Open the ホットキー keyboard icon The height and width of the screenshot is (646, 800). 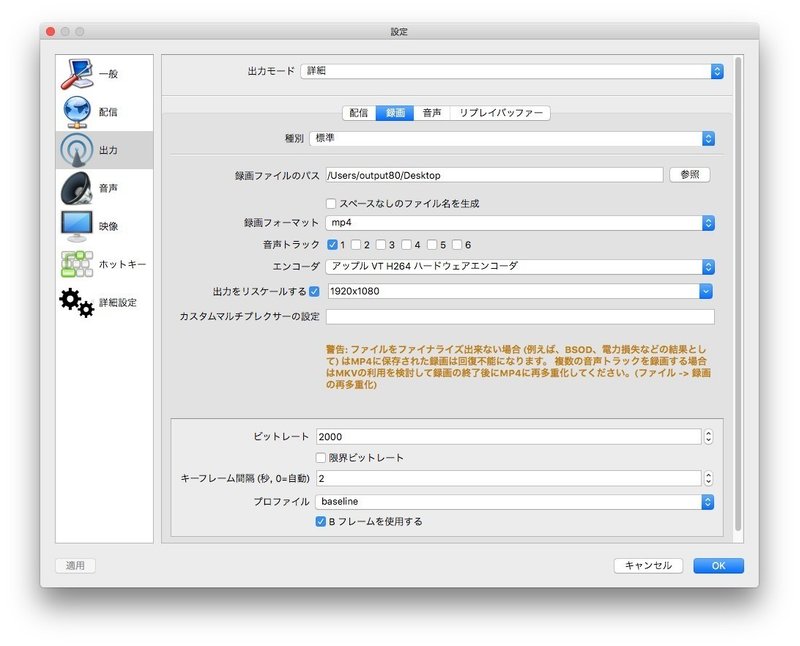[x=77, y=264]
